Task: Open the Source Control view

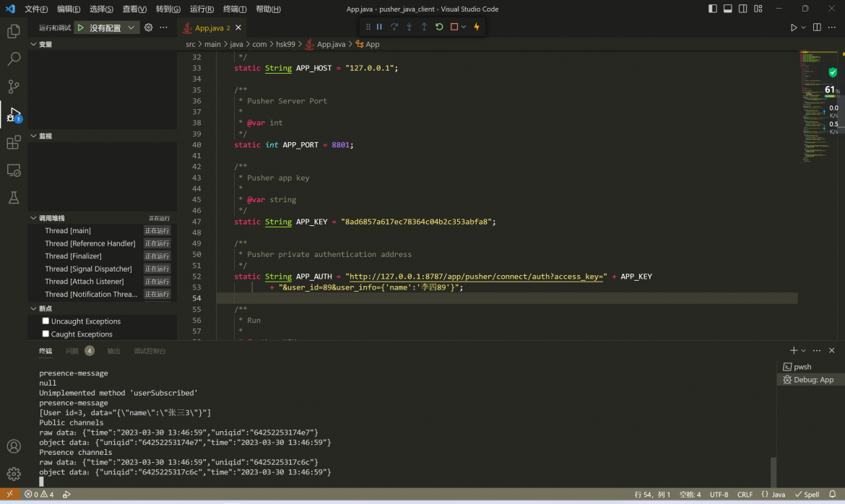Action: click(x=14, y=87)
